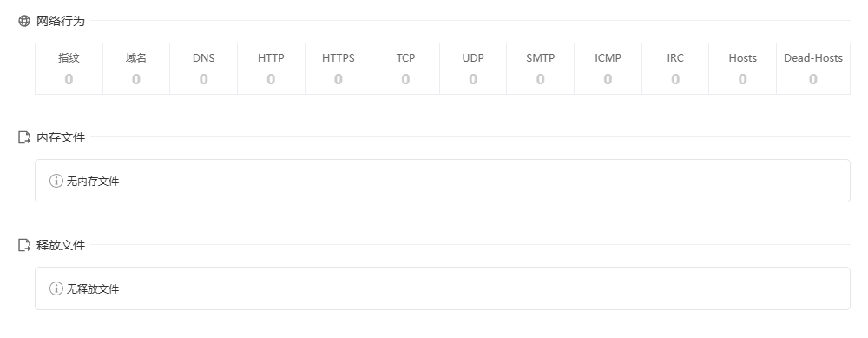Click the file icon beside 释放文件
The image size is (868, 338).
coord(24,245)
